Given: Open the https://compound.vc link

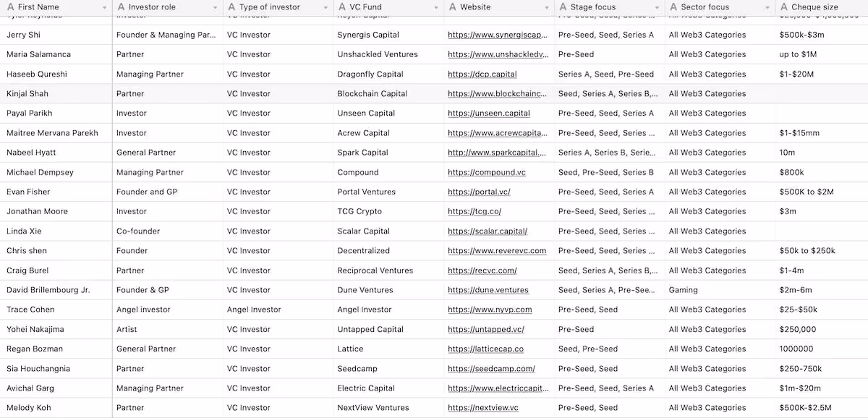Looking at the screenshot, I should click(x=487, y=172).
